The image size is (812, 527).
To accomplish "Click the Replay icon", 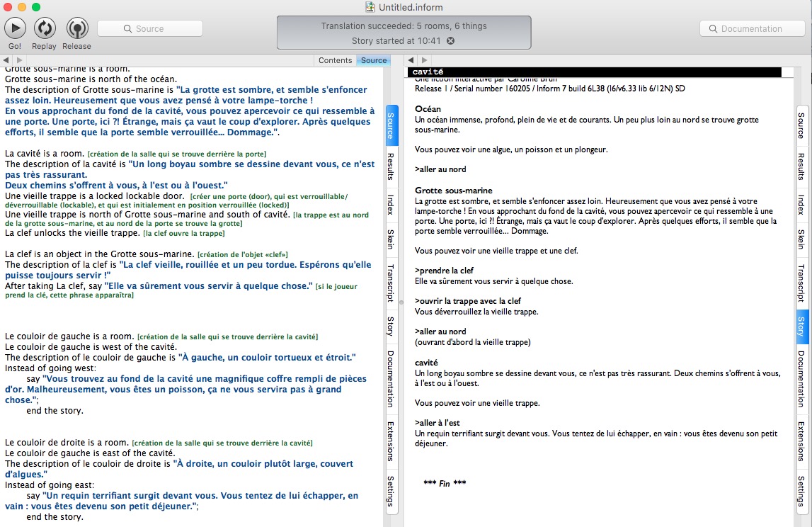I will click(x=45, y=28).
